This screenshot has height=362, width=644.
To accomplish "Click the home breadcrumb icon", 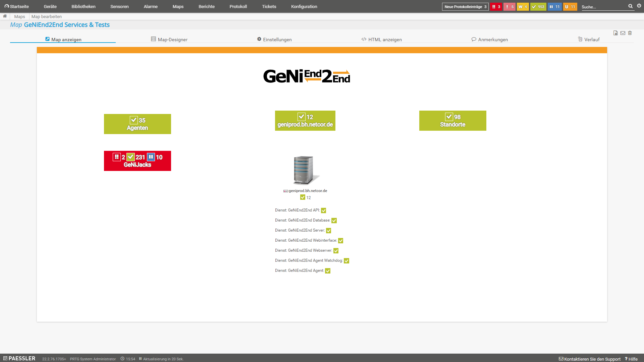I will pos(5,16).
